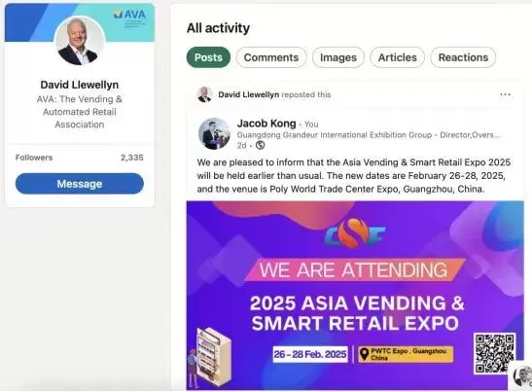Open the Articles tab
The width and height of the screenshot is (532, 392).
[x=398, y=57]
